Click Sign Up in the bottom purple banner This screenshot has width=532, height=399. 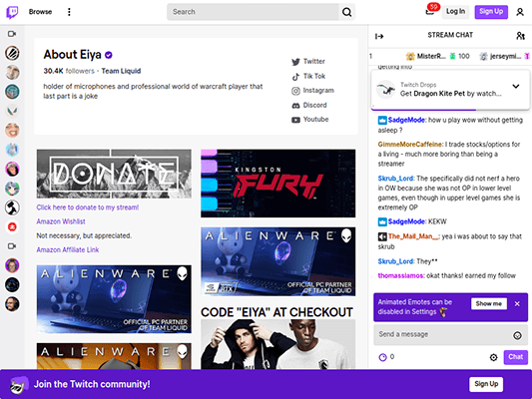coord(486,384)
